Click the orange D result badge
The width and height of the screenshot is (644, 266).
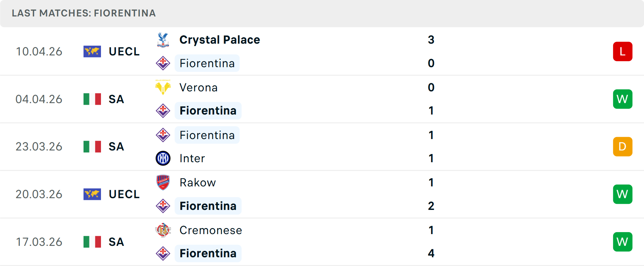(x=622, y=147)
